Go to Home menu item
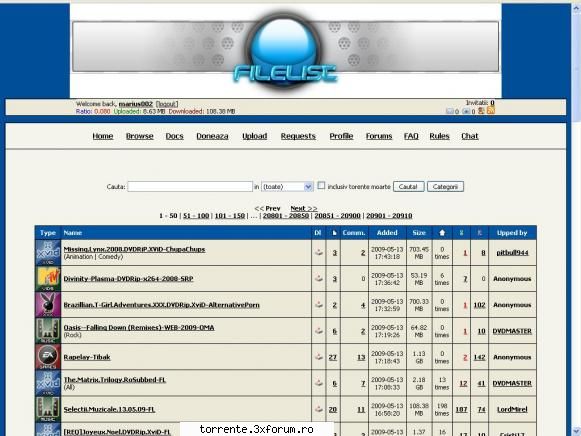The width and height of the screenshot is (581, 436). pos(103,136)
